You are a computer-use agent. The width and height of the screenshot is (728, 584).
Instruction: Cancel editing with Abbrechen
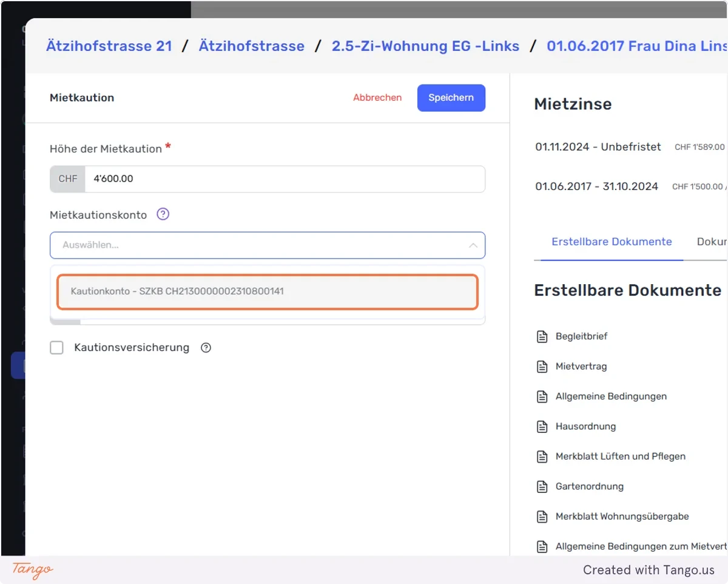click(x=377, y=98)
